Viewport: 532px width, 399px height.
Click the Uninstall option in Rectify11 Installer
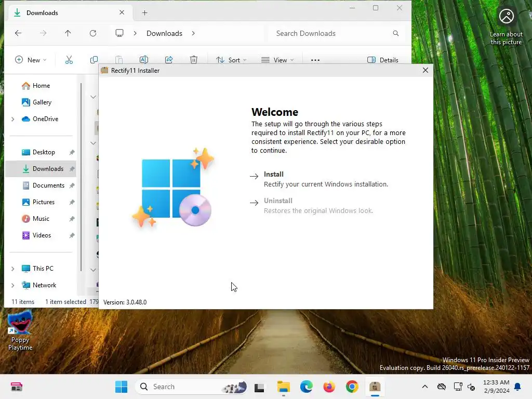click(x=312, y=206)
